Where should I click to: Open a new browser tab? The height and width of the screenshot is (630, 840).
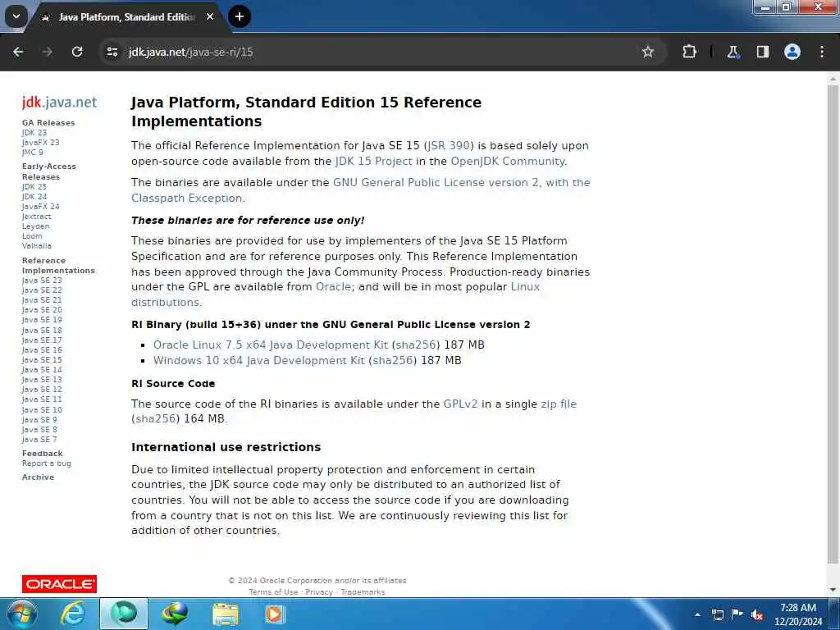[x=240, y=16]
